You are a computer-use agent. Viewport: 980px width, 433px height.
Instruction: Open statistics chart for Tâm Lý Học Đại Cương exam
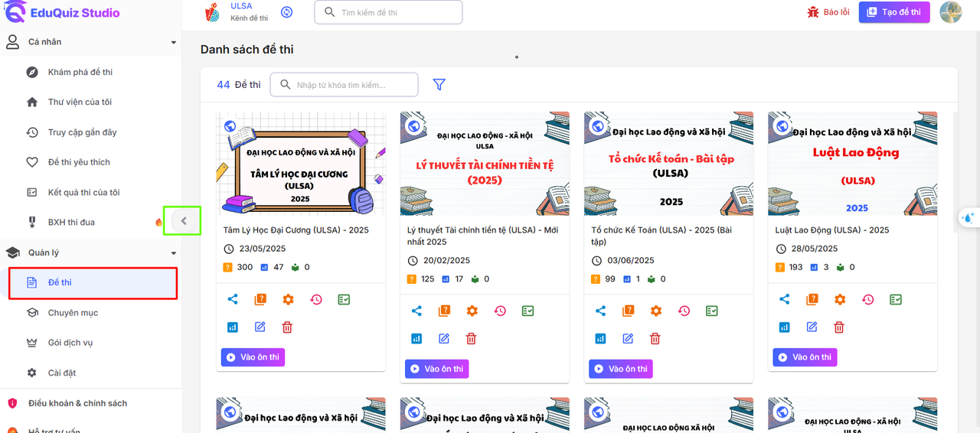[x=233, y=327]
